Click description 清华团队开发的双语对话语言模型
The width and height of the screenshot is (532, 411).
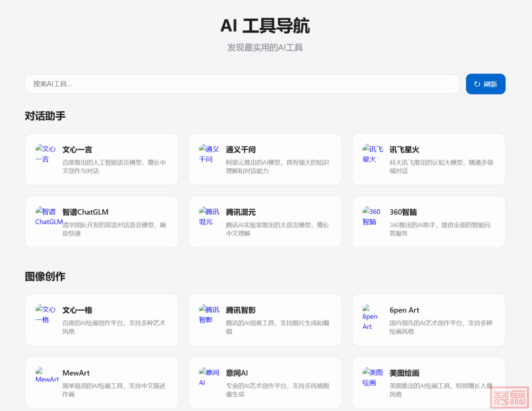pyautogui.click(x=114, y=229)
